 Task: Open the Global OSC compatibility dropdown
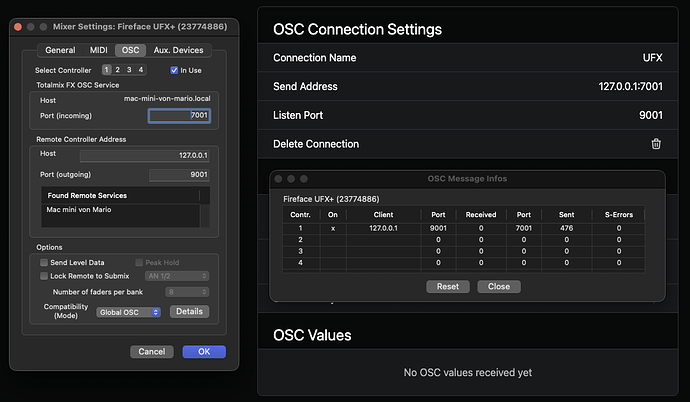click(x=128, y=312)
